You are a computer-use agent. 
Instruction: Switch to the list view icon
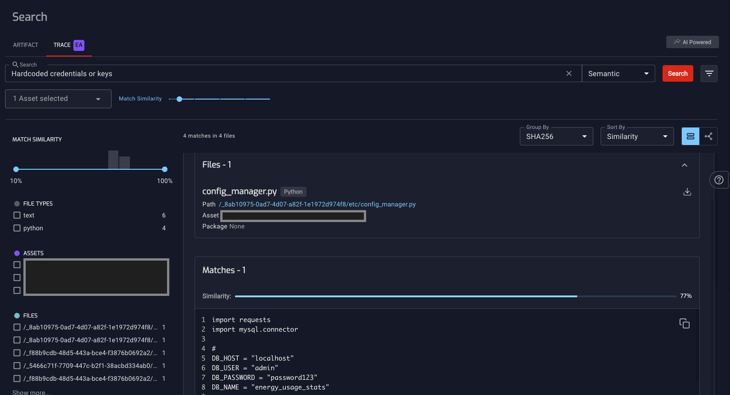point(690,136)
